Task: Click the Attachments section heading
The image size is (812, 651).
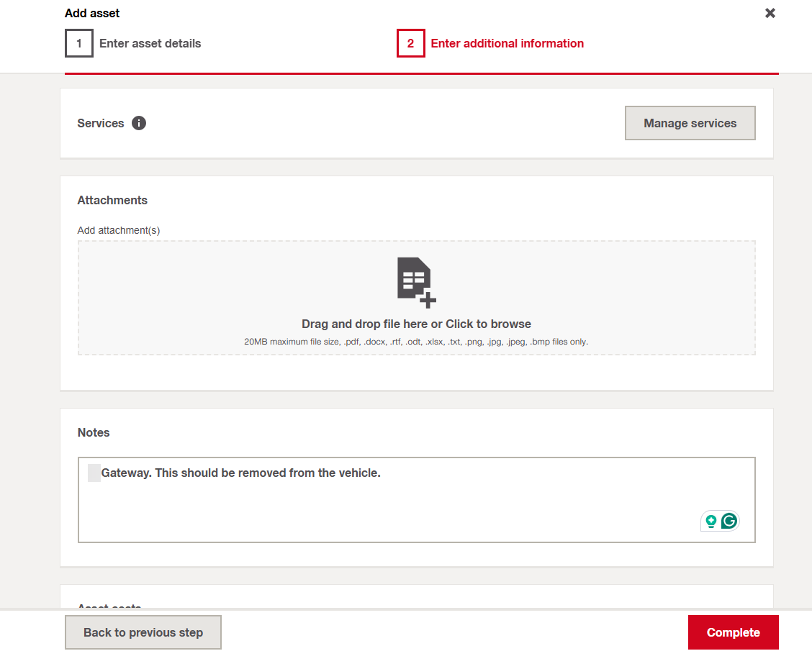Action: tap(112, 200)
